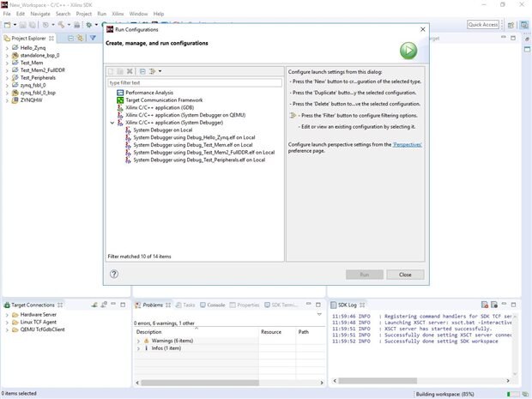Expand the Hello_Zynq project
Screen dimensions: 532x399
[7, 48]
